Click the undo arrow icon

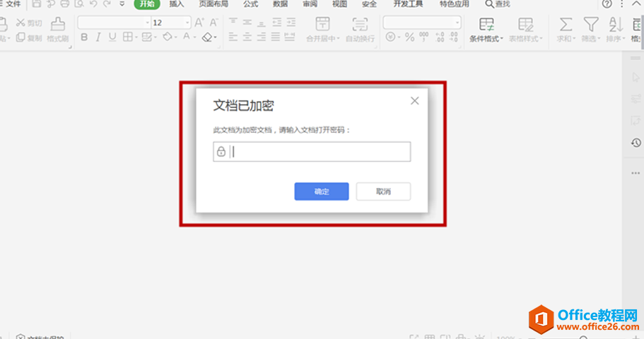click(93, 4)
